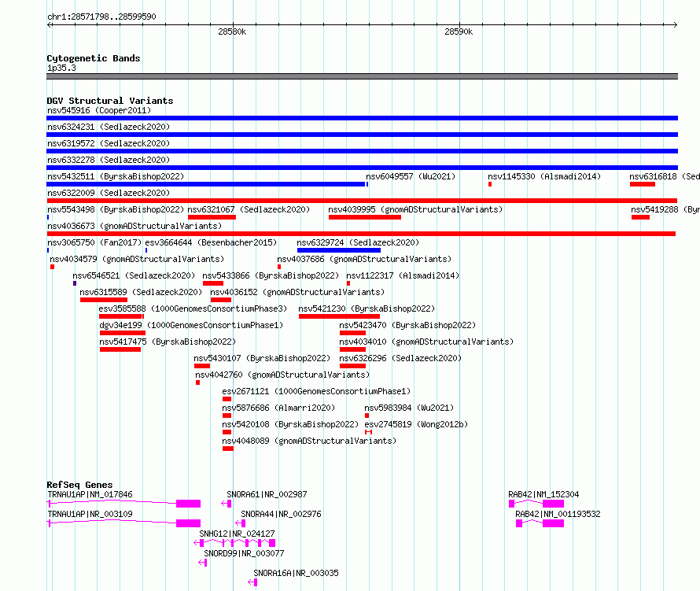This screenshot has width=700, height=591.
Task: Click RAB42|NM_152304 gene label
Action: [543, 494]
